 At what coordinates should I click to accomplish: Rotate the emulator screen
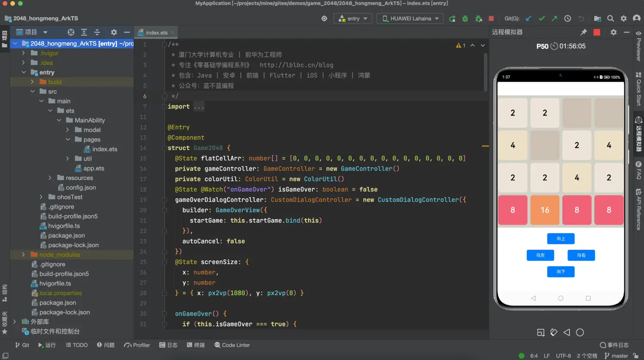click(x=554, y=332)
